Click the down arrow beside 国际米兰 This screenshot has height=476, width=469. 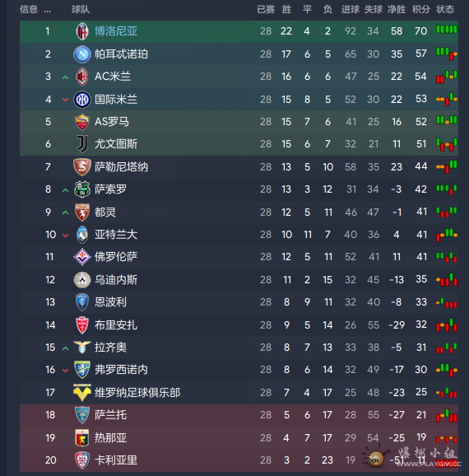[x=65, y=100]
